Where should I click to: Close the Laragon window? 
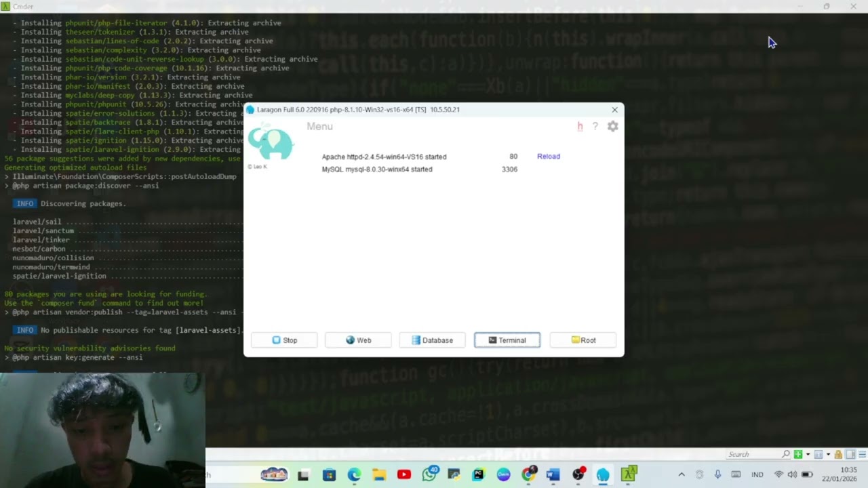(x=614, y=110)
